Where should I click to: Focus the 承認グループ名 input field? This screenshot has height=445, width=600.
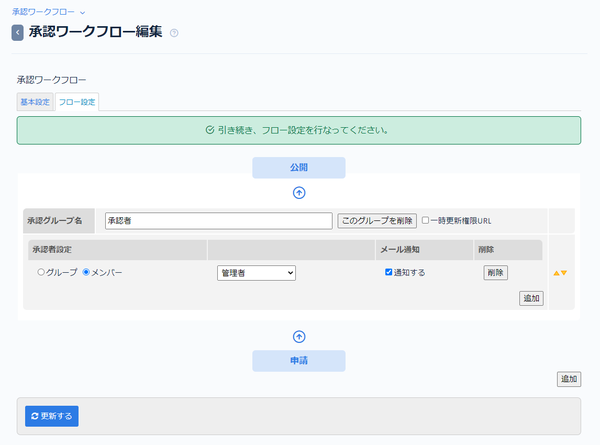coord(218,221)
